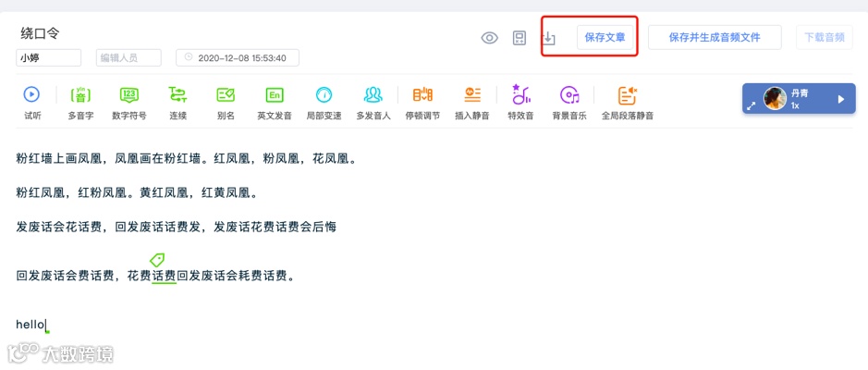Expand the 丹青 voice panel arrows
The image size is (868, 370).
752,105
